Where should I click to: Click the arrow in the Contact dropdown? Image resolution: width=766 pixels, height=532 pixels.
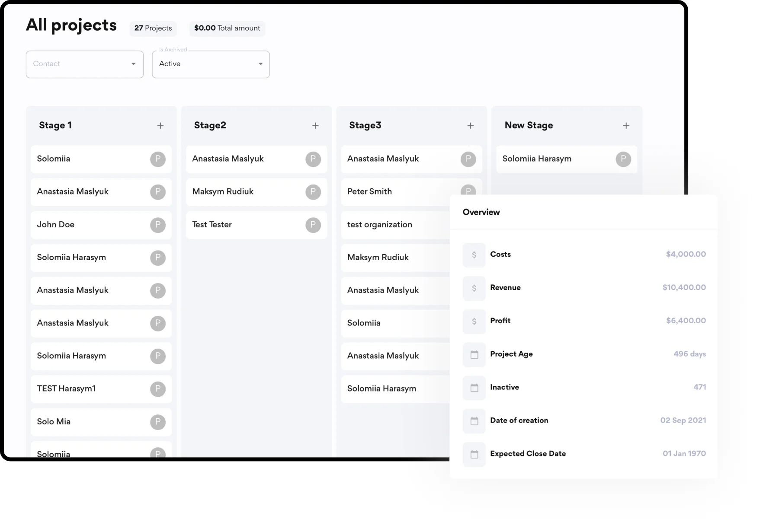point(133,64)
